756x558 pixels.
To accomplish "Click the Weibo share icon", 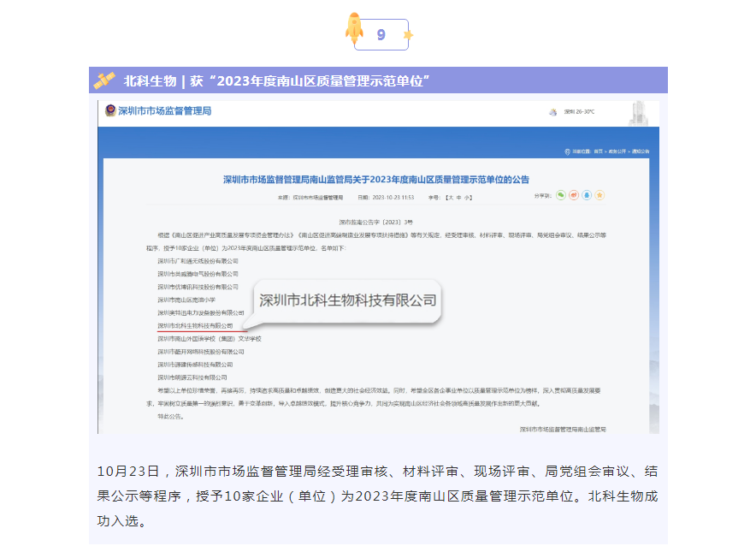I will [573, 195].
